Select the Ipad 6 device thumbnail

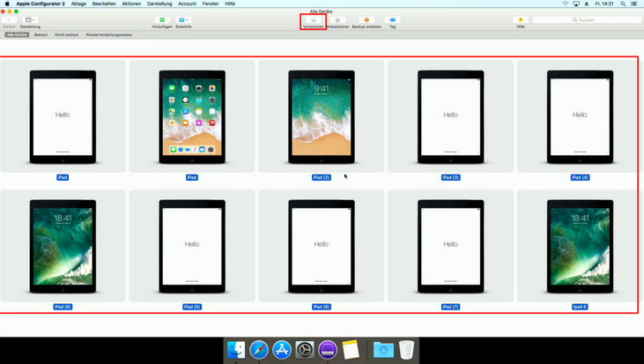pos(580,246)
